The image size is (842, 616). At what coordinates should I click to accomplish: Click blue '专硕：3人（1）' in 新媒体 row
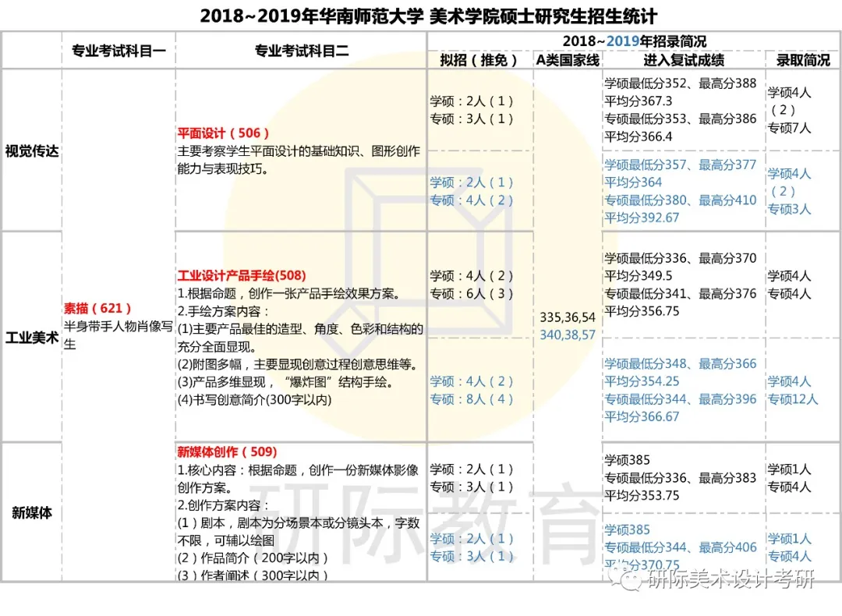(472, 557)
